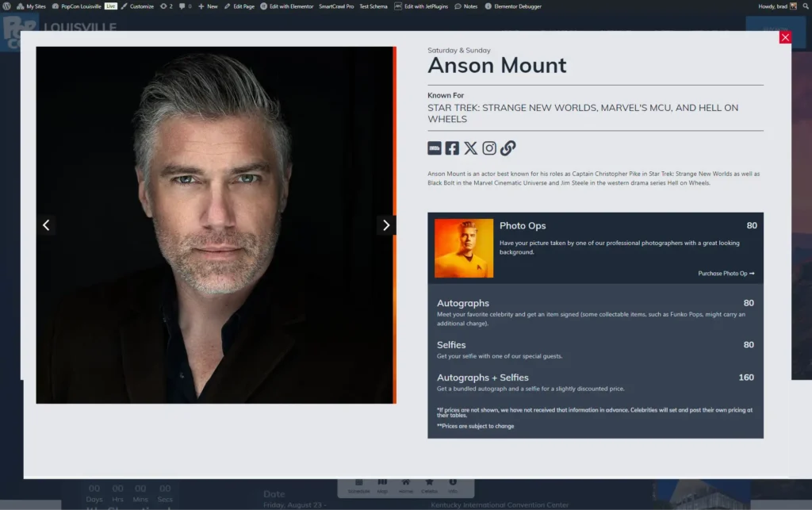
Task: Open My Sites in admin bar
Action: [x=31, y=6]
